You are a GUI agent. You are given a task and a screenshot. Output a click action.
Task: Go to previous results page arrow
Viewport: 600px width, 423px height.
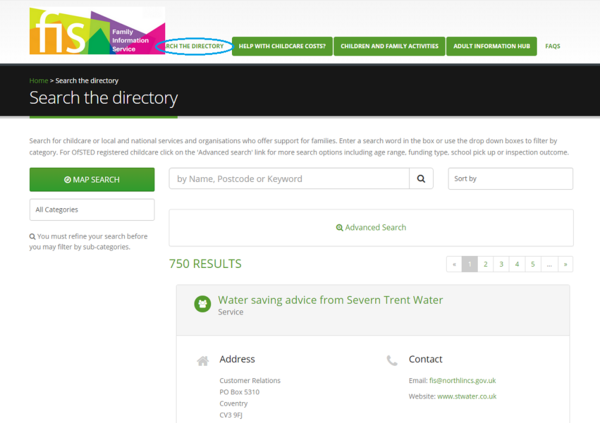pyautogui.click(x=454, y=264)
